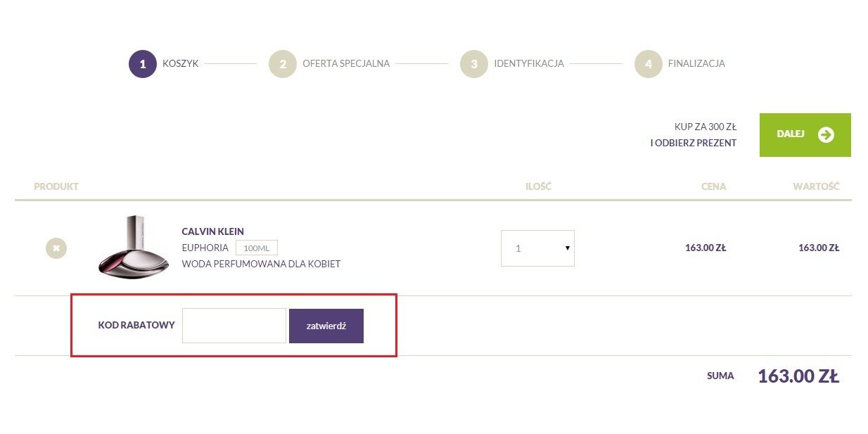Remove Calvin Klein Euphoria from cart

click(56, 248)
